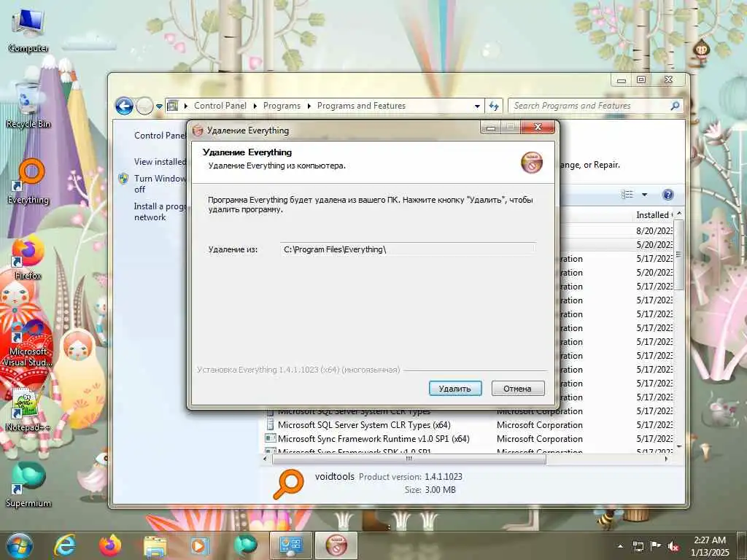The height and width of the screenshot is (560, 747).
Task: Click the Everything icon in details pane
Action: click(288, 484)
